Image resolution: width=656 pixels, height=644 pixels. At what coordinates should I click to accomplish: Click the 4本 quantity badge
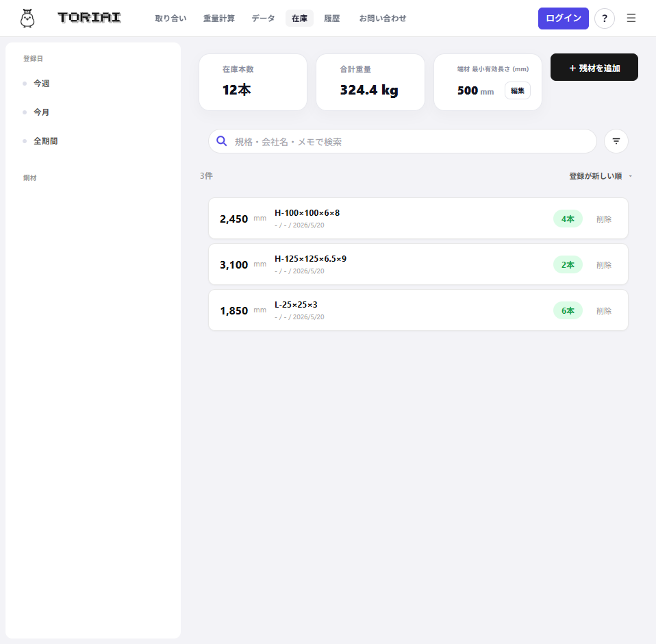click(x=568, y=219)
